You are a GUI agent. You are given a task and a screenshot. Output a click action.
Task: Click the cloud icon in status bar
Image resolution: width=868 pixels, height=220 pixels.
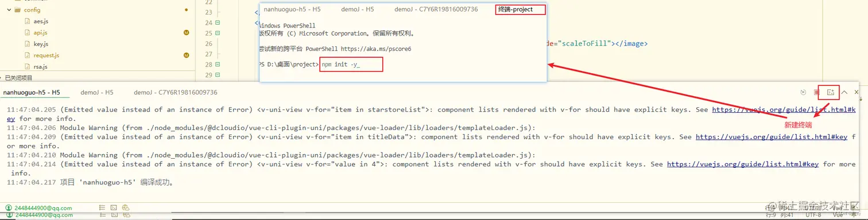126,207
